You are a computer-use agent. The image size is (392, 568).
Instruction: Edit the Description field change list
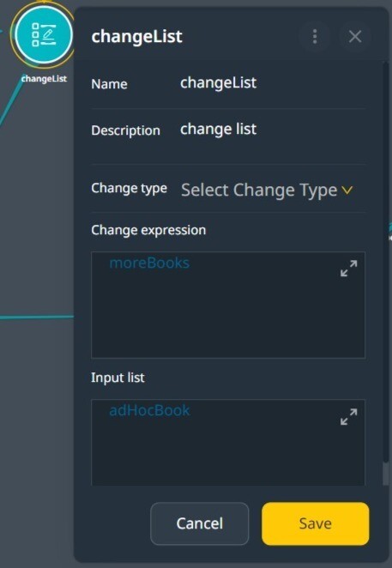[x=219, y=130]
